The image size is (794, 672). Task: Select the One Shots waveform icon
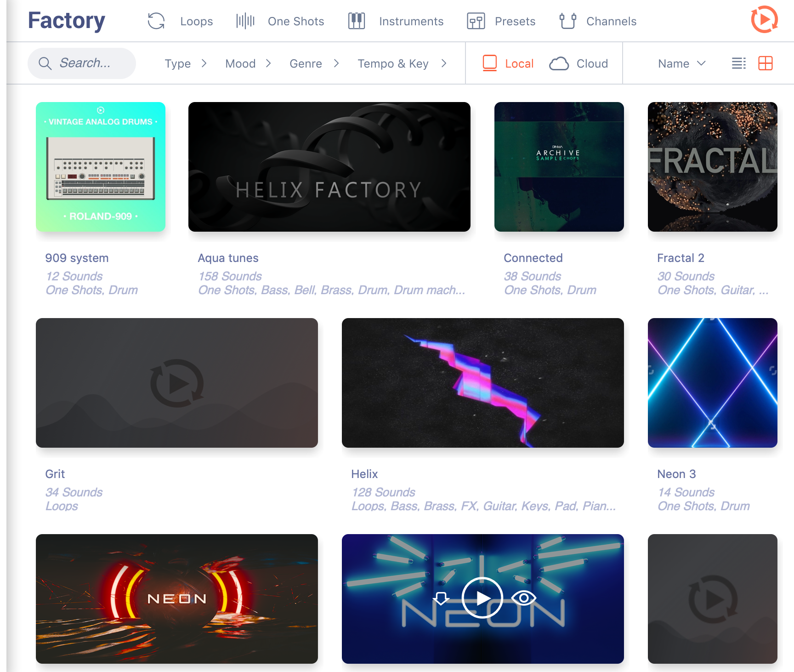click(x=245, y=21)
